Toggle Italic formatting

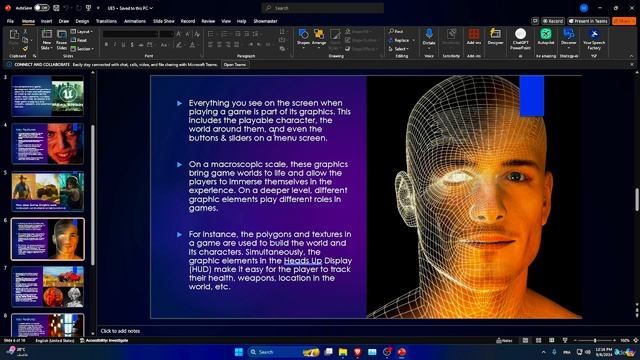[x=115, y=45]
